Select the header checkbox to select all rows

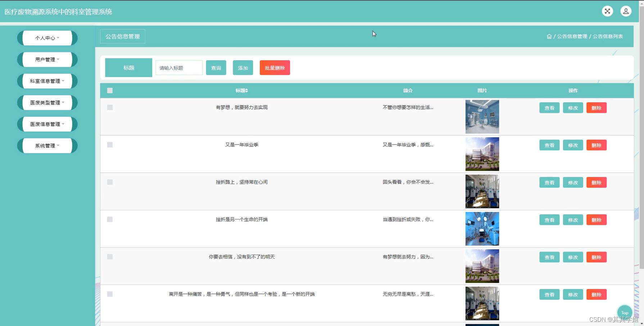click(x=110, y=90)
